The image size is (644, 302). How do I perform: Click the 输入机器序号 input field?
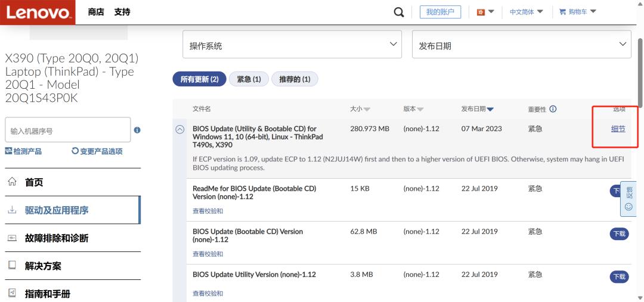pos(68,130)
